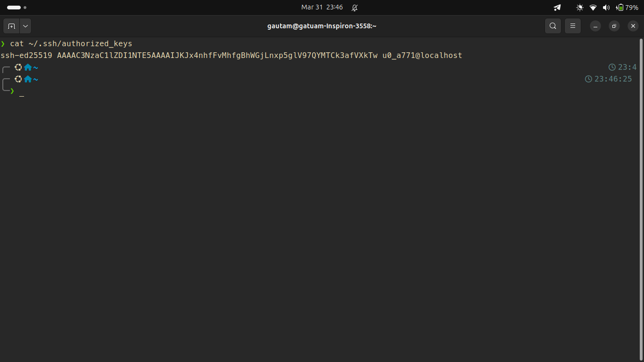Screen dimensions: 644x362
Task: Click the window title gautam@gatuam-Inspiron-3558:~
Action: (322, 26)
